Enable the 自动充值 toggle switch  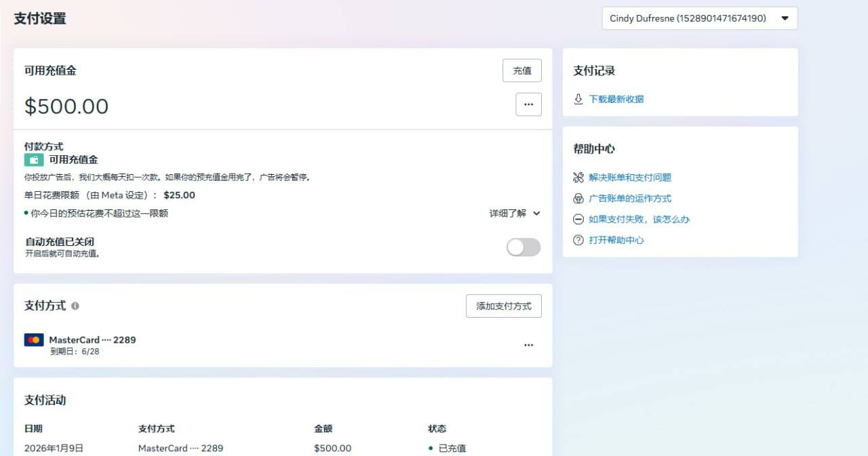[524, 247]
